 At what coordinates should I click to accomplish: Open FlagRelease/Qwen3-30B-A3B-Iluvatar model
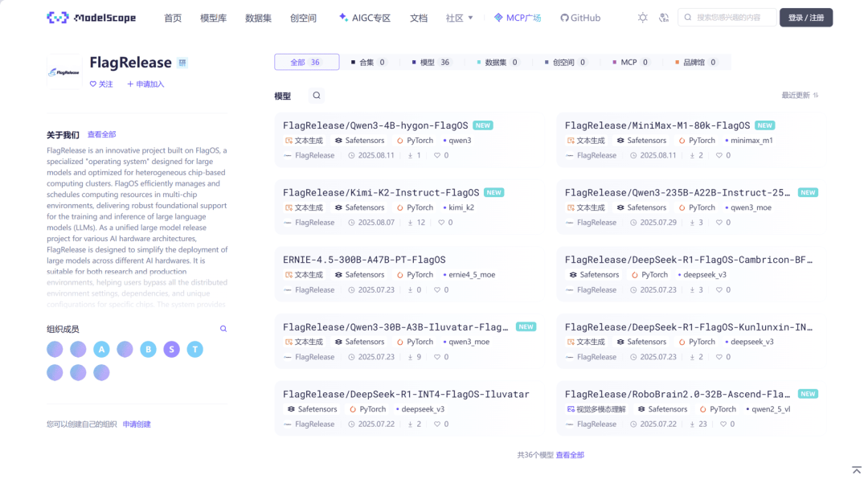(x=395, y=327)
